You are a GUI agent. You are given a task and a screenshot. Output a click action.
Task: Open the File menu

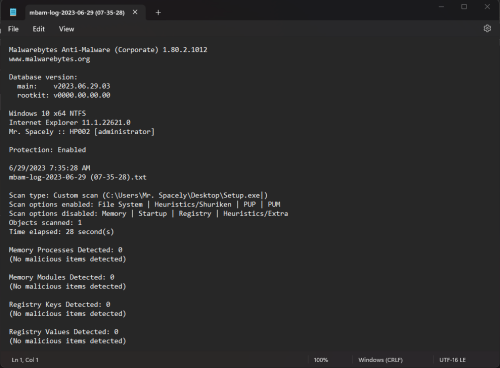(13, 29)
